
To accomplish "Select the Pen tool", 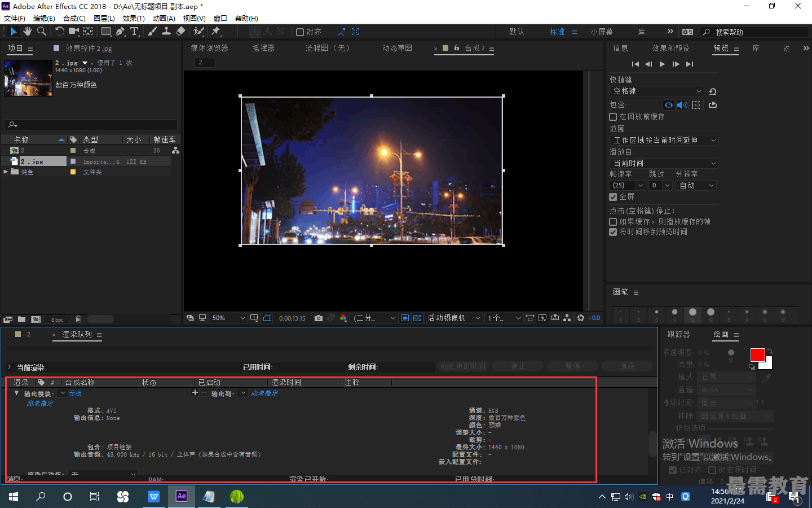I will 120,32.
